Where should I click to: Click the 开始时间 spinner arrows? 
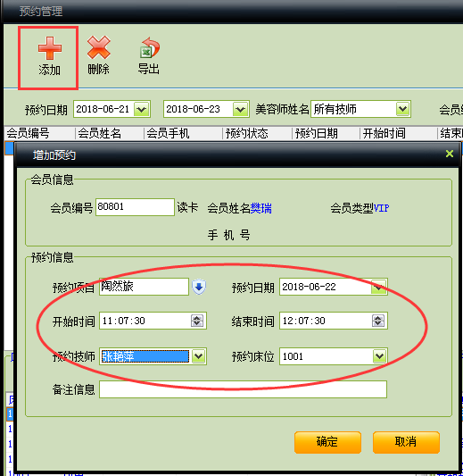coord(197,321)
